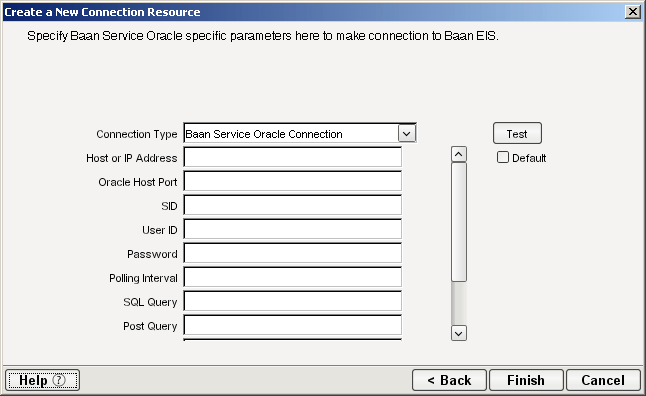Select the Post Query text box
Viewport: 646px width, 396px height.
[x=293, y=325]
